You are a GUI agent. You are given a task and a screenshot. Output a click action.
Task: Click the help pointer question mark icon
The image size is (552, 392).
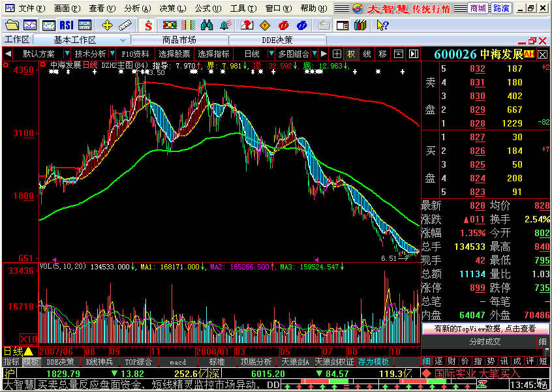[382, 25]
